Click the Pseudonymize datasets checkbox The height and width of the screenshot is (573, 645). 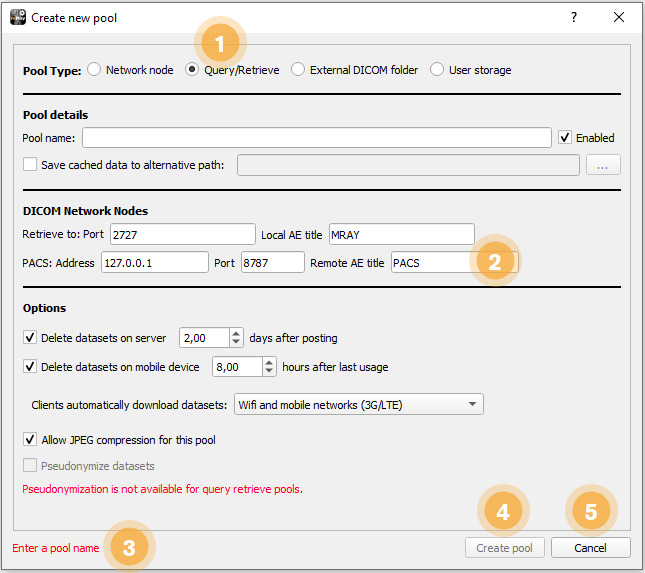pyautogui.click(x=30, y=465)
